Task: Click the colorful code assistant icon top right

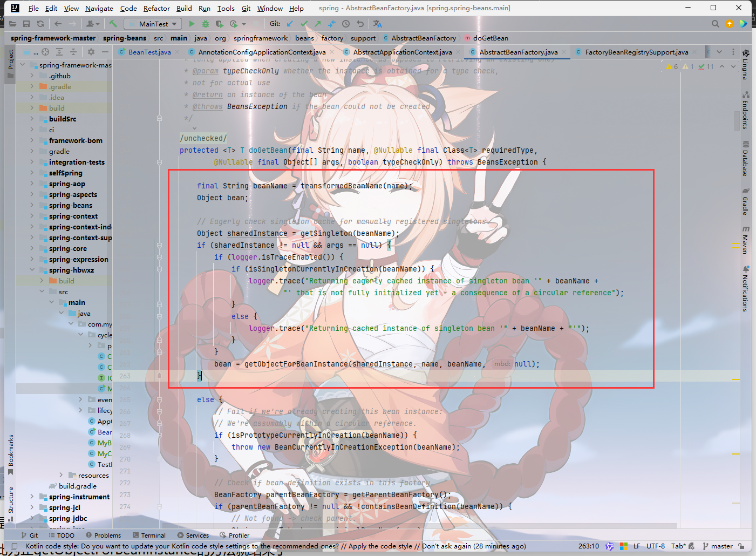Action: point(744,24)
